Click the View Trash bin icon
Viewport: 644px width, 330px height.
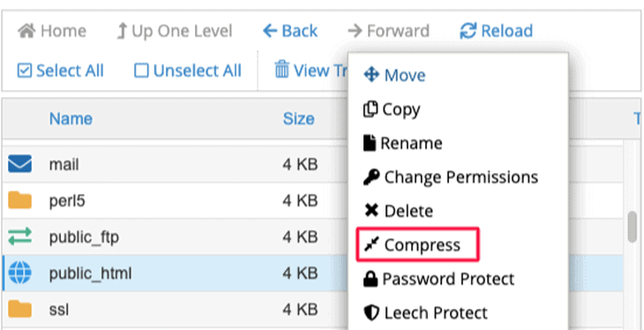pyautogui.click(x=281, y=69)
